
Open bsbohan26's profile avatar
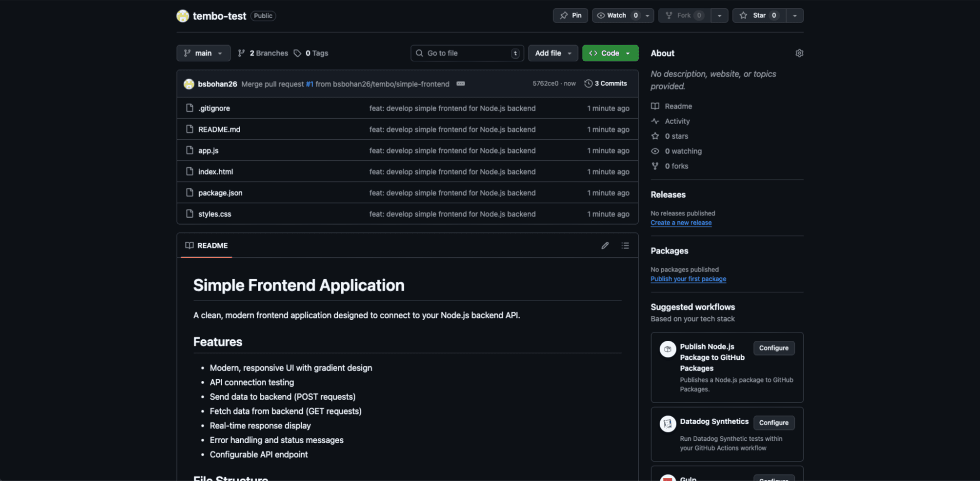click(189, 83)
